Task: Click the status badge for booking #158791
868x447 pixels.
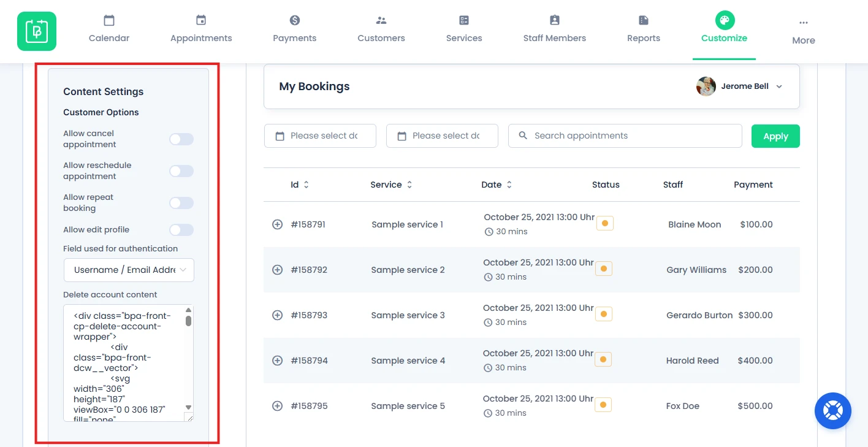Action: click(605, 223)
